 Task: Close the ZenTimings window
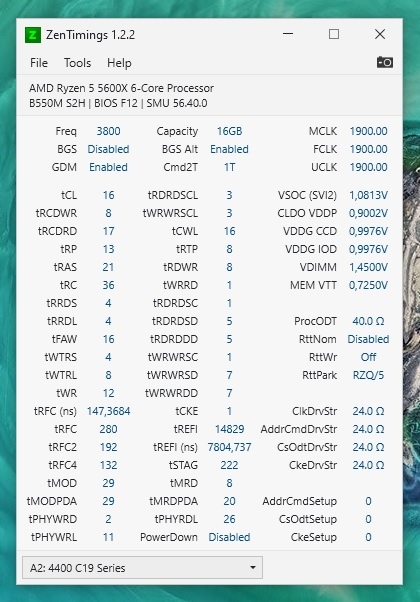coord(380,34)
